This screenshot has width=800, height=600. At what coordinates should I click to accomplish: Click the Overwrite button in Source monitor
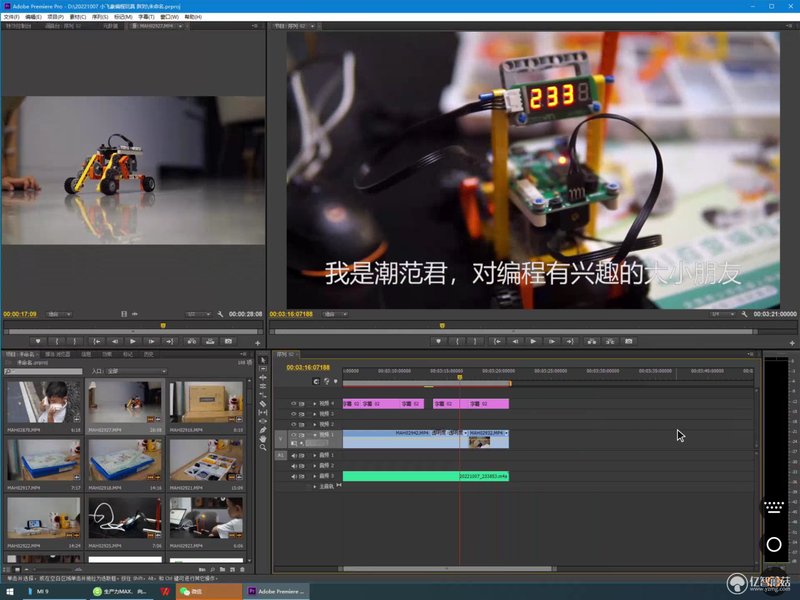point(210,341)
